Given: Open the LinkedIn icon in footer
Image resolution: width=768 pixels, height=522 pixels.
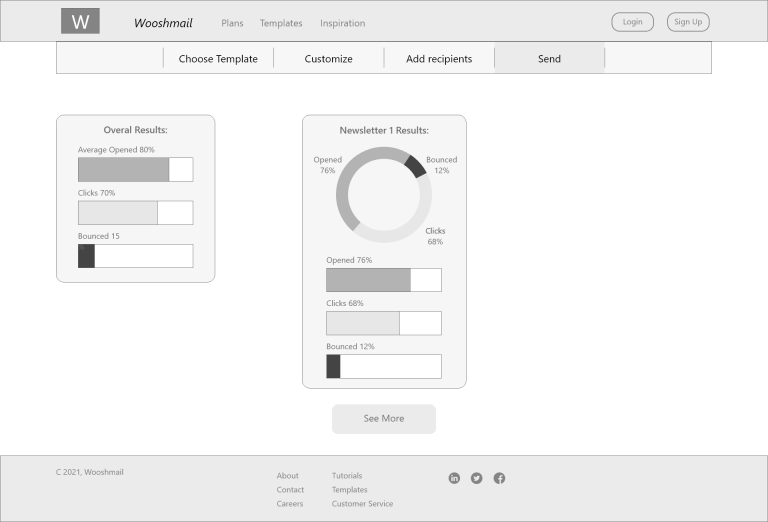Looking at the screenshot, I should pyautogui.click(x=454, y=478).
